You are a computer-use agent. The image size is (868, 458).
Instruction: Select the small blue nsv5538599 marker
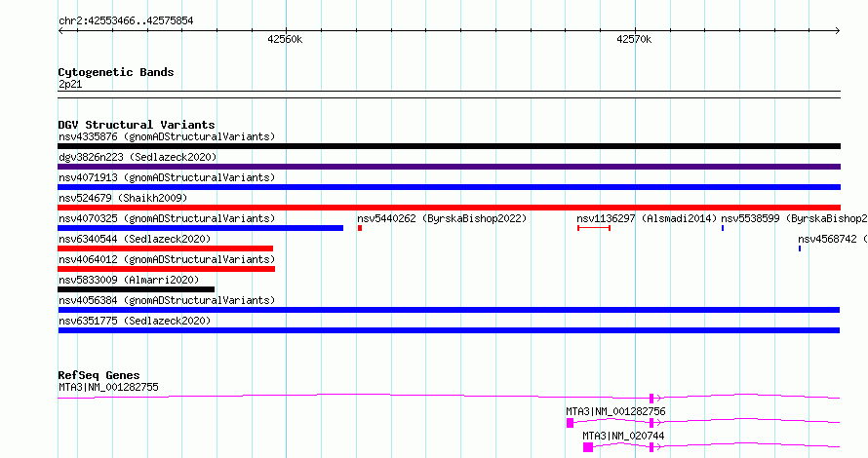click(723, 228)
